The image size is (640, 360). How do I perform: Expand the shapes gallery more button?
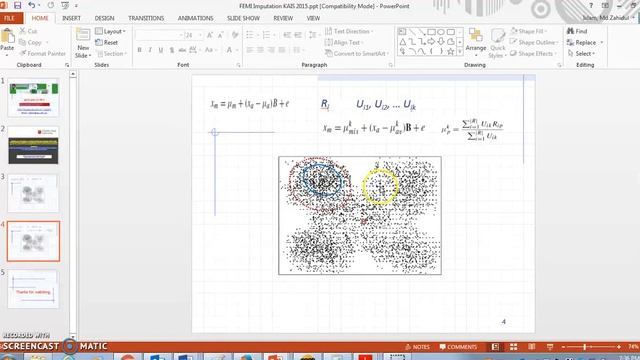click(x=460, y=52)
